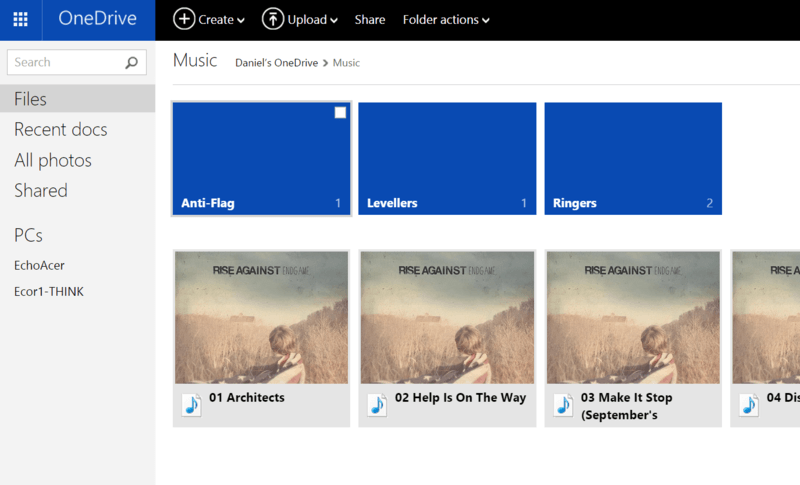Image resolution: width=800 pixels, height=485 pixels.
Task: Go to All photos in sidebar
Action: 53,160
